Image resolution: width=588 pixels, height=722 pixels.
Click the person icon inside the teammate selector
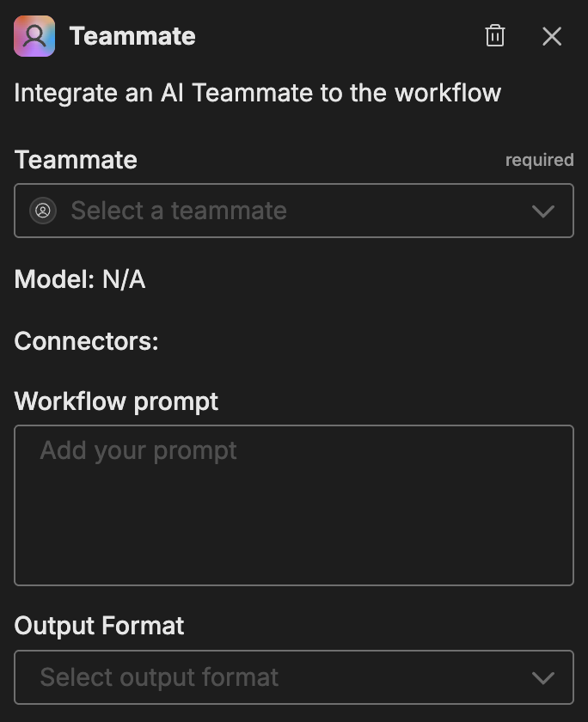pos(43,211)
